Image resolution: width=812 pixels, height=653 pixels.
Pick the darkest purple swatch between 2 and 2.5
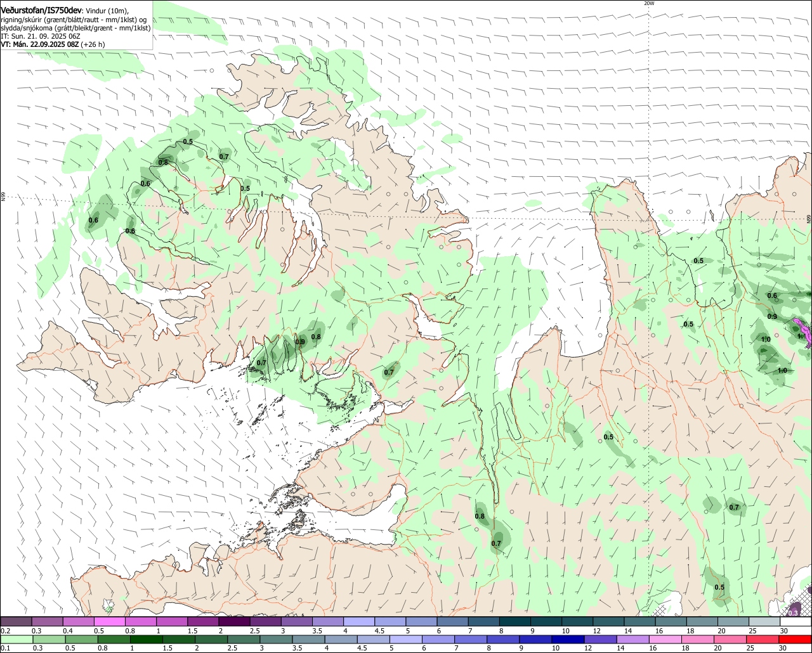(x=233, y=622)
